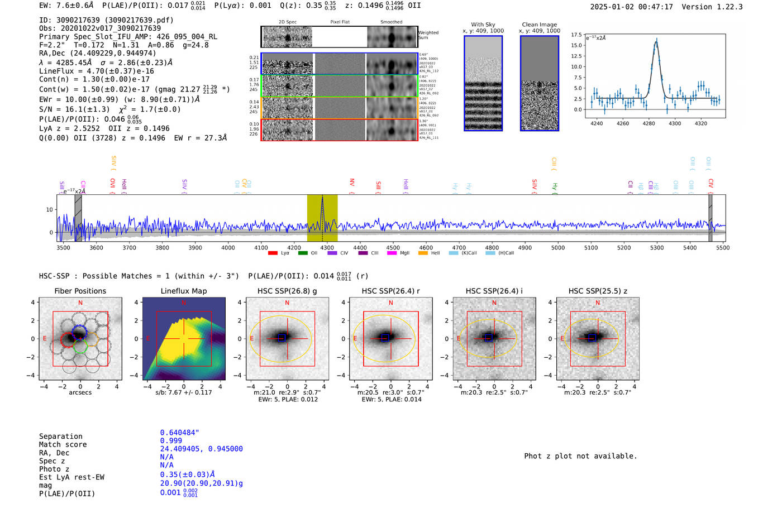
Task: Click the red NV line label
Action: tap(352, 185)
